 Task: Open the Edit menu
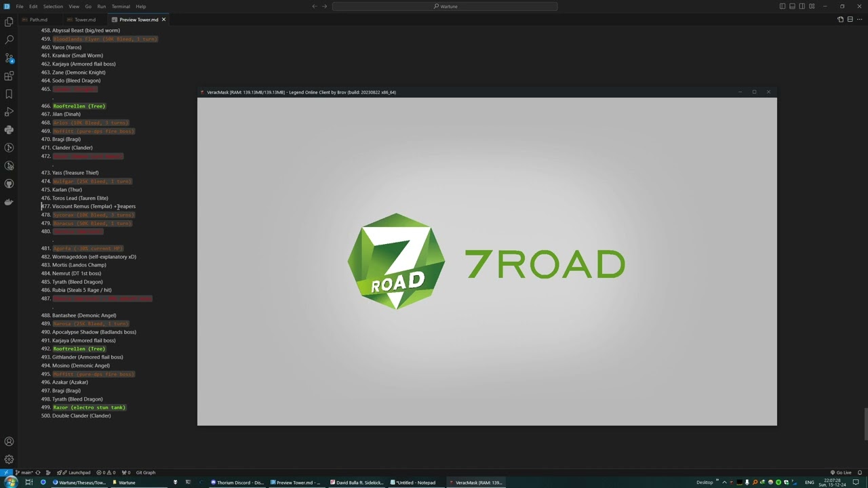tap(33, 6)
